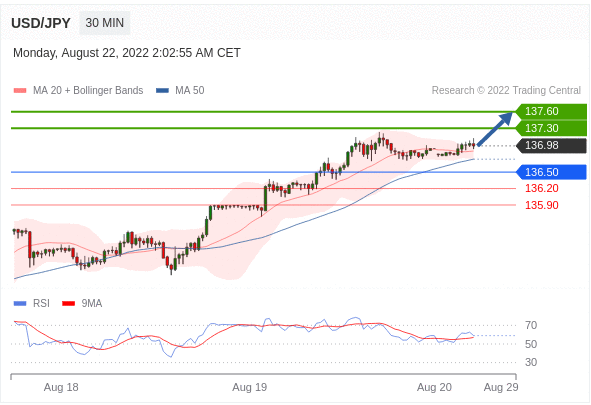
Task: Click the blue MA 50 legend swatch
Action: click(162, 90)
